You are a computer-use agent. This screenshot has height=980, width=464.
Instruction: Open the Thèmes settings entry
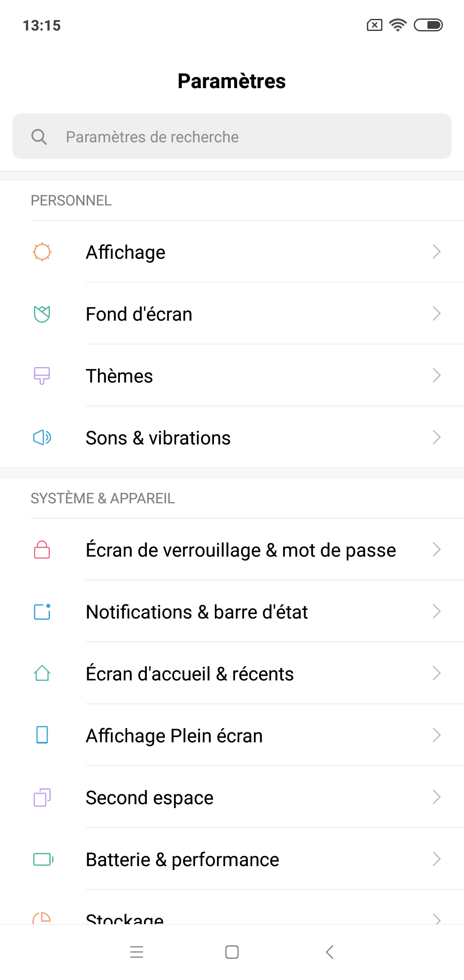[x=119, y=376]
